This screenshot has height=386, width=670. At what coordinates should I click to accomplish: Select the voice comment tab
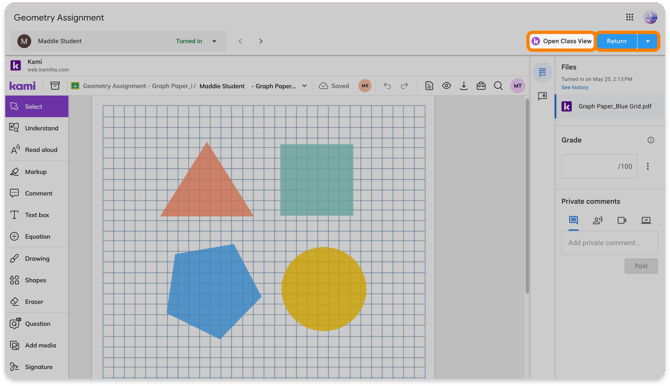coord(597,220)
